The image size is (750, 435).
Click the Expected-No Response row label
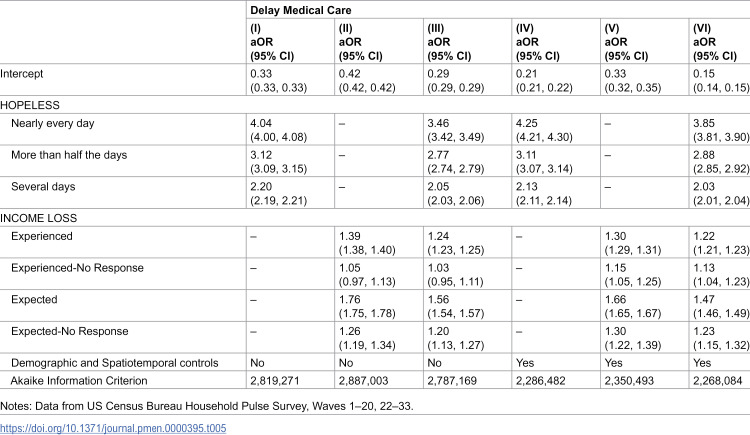click(x=69, y=331)
